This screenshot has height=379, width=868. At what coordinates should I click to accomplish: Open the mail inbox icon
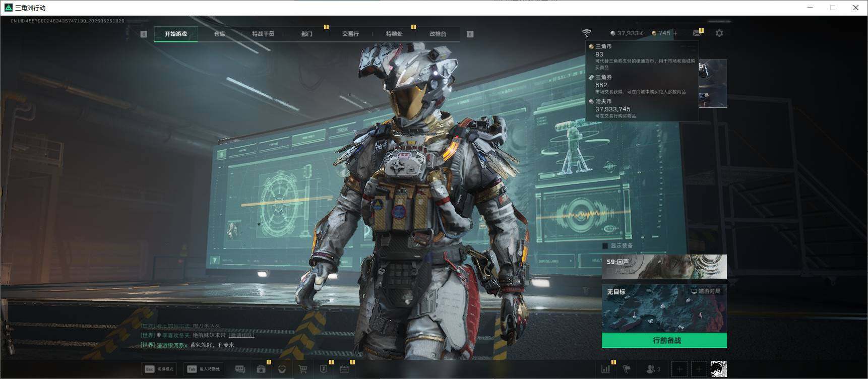(x=697, y=33)
